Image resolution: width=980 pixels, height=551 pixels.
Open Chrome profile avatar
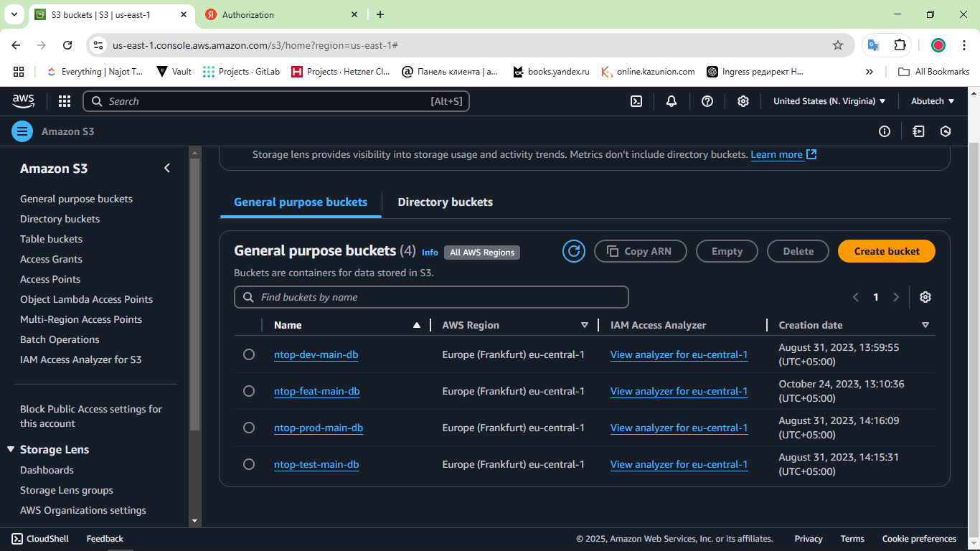click(938, 45)
